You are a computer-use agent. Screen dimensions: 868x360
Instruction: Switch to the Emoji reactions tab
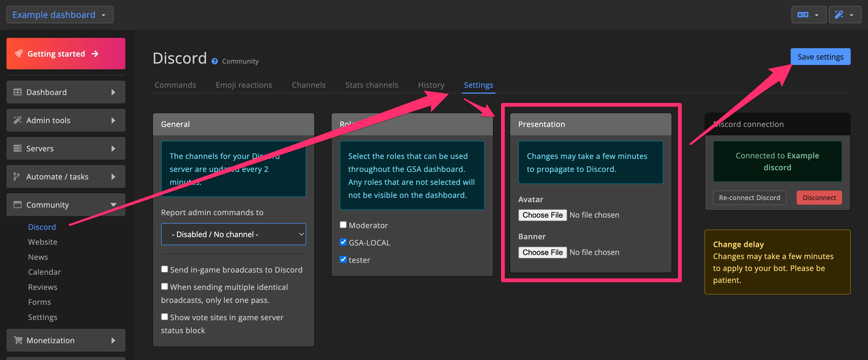coord(244,85)
